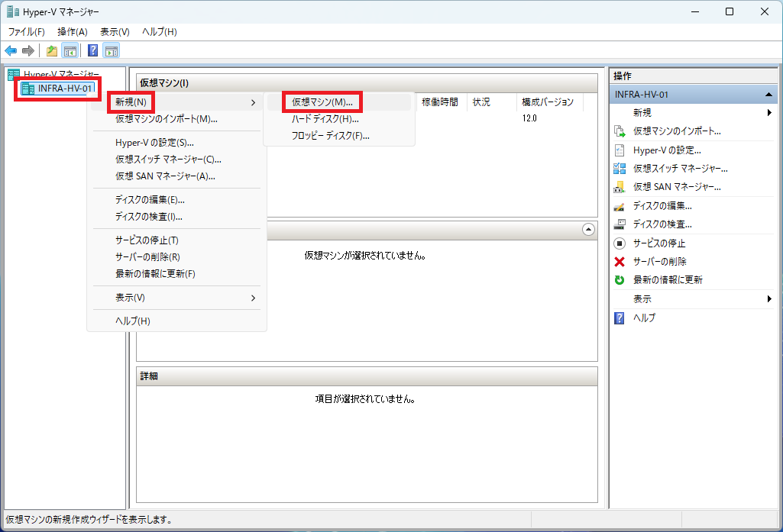
Task: Click the Import Virtual Machine icon in Actions pane
Action: click(x=620, y=131)
